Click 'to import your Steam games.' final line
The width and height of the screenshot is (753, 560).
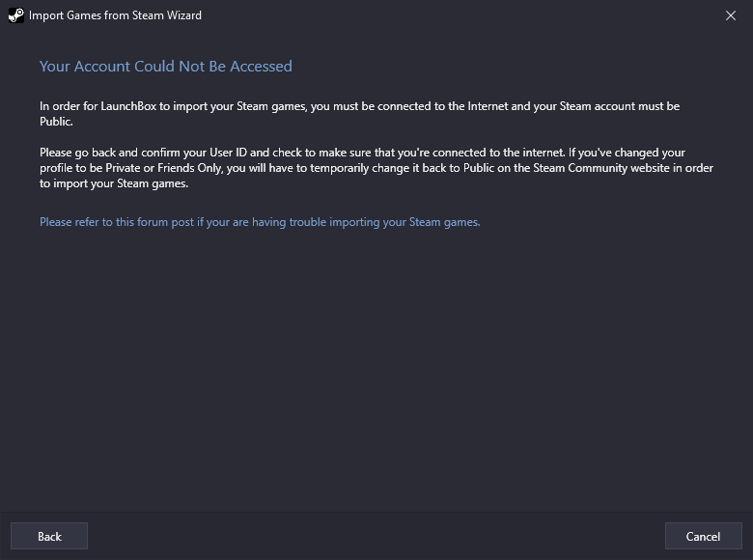pos(114,183)
